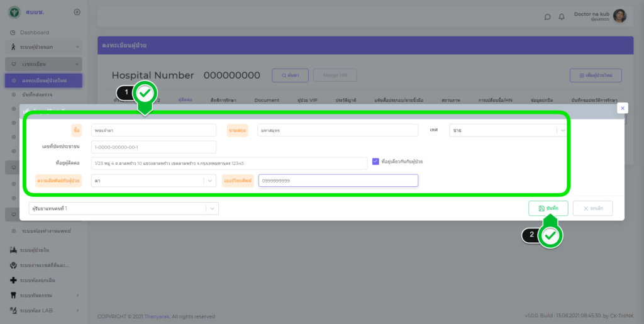This screenshot has width=644, height=324.
Task: Open the notifications bell
Action: pyautogui.click(x=562, y=16)
